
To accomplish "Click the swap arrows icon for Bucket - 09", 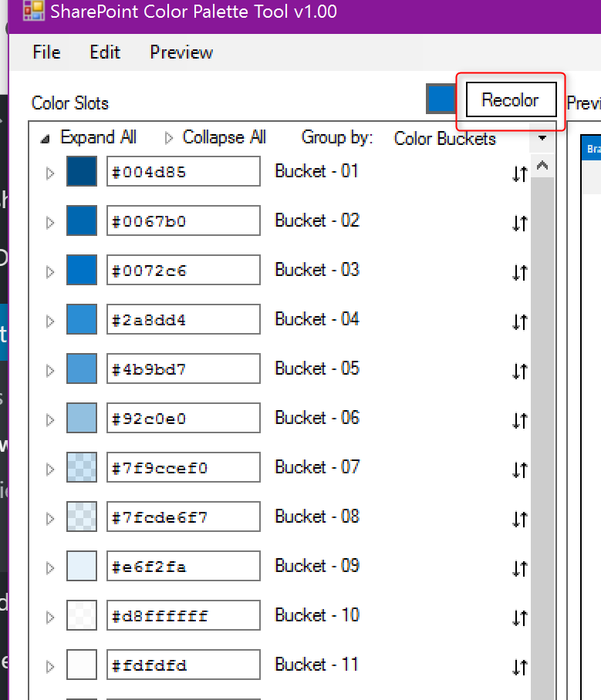I will (x=520, y=568).
